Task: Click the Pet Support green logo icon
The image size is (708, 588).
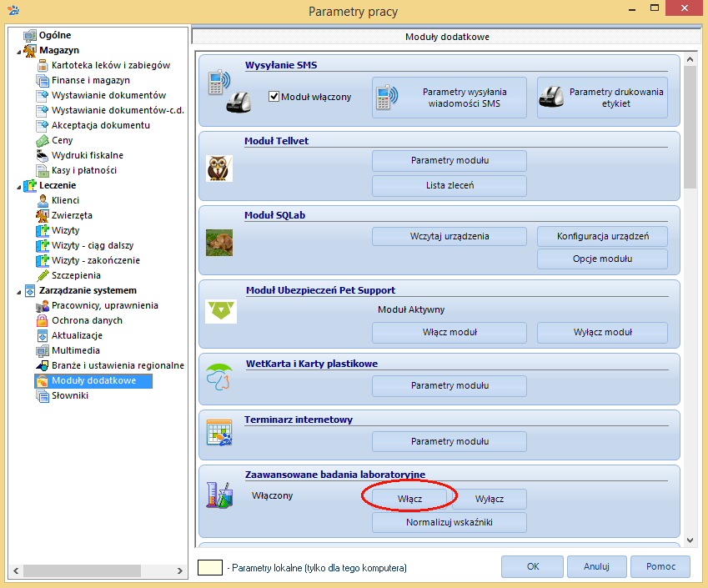Action: [x=221, y=312]
